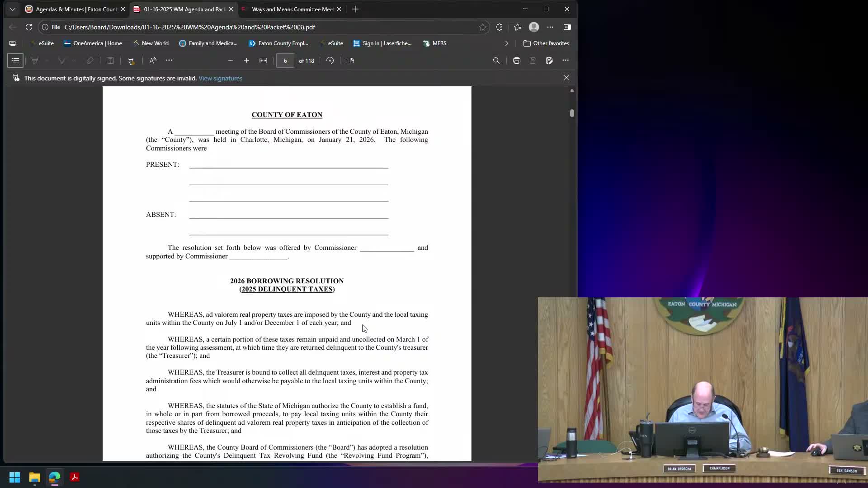
Task: Click the Save as icon in PDF toolbar
Action: click(x=549, y=61)
